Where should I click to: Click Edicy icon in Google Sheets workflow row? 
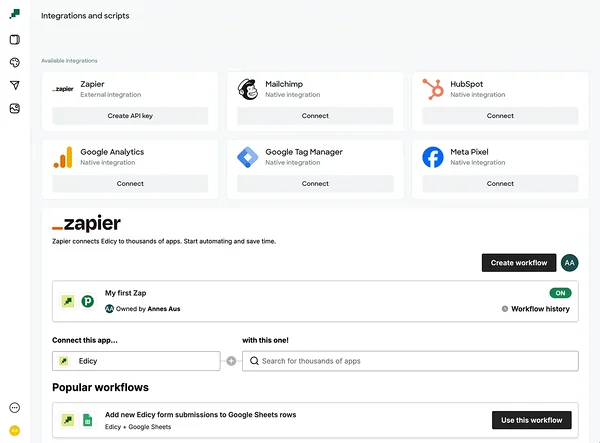coord(68,420)
